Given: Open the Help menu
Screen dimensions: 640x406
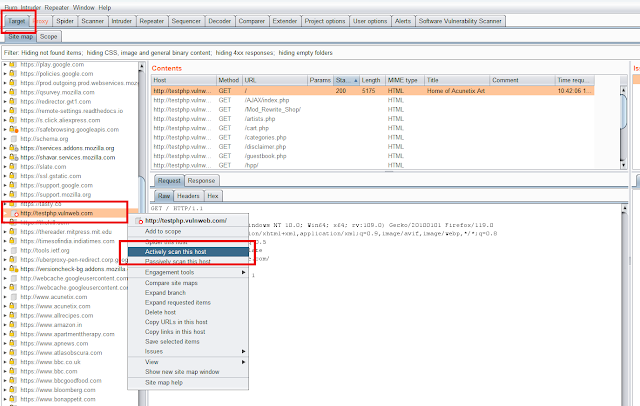Looking at the screenshot, I should (104, 7).
